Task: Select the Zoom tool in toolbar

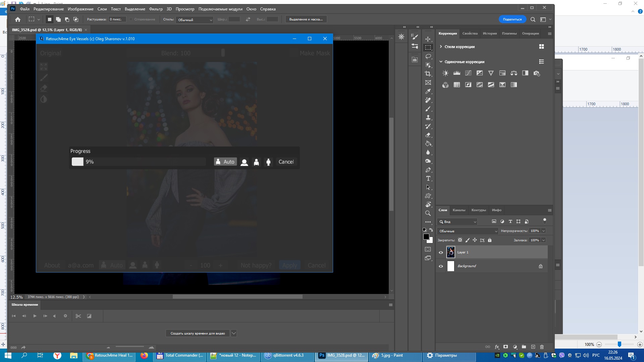Action: tap(428, 213)
